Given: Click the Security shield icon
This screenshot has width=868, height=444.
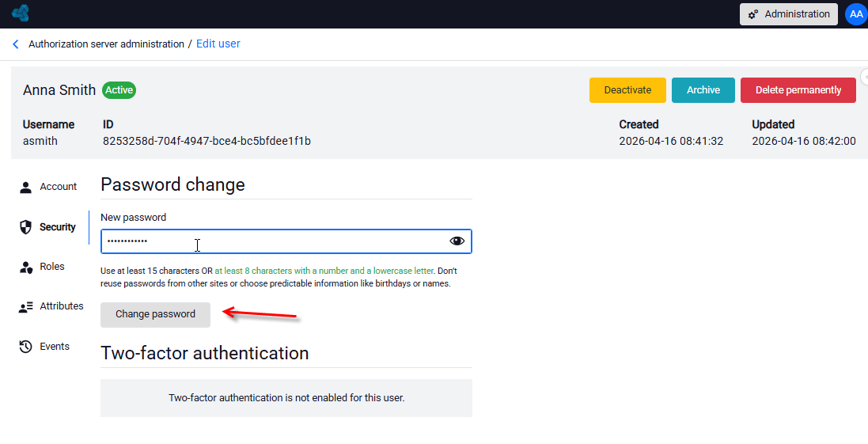Looking at the screenshot, I should (25, 227).
